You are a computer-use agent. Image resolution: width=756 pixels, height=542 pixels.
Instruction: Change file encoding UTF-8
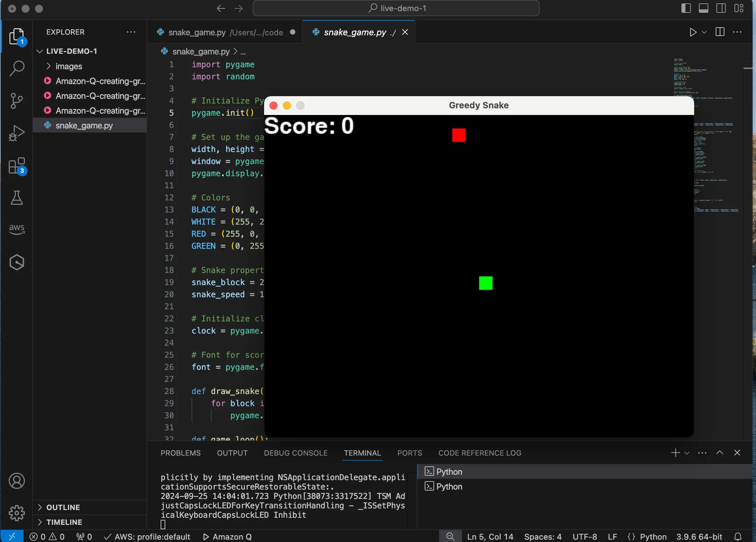click(585, 537)
